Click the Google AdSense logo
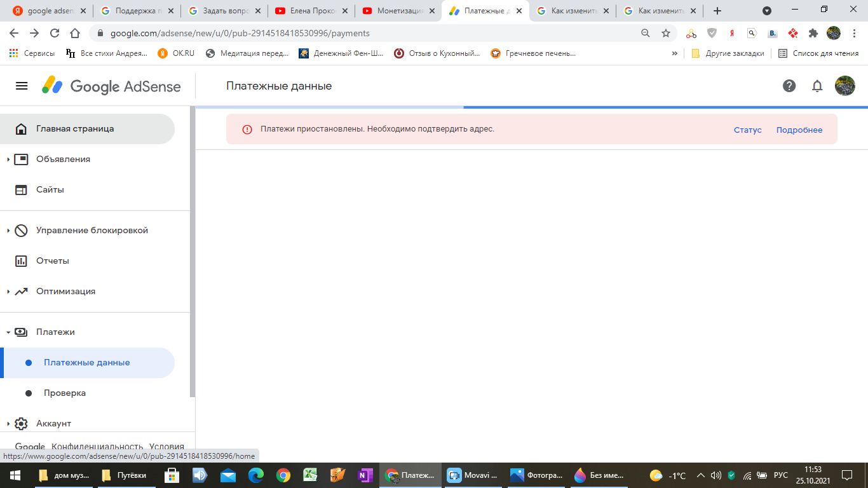This screenshot has width=868, height=488. (111, 86)
